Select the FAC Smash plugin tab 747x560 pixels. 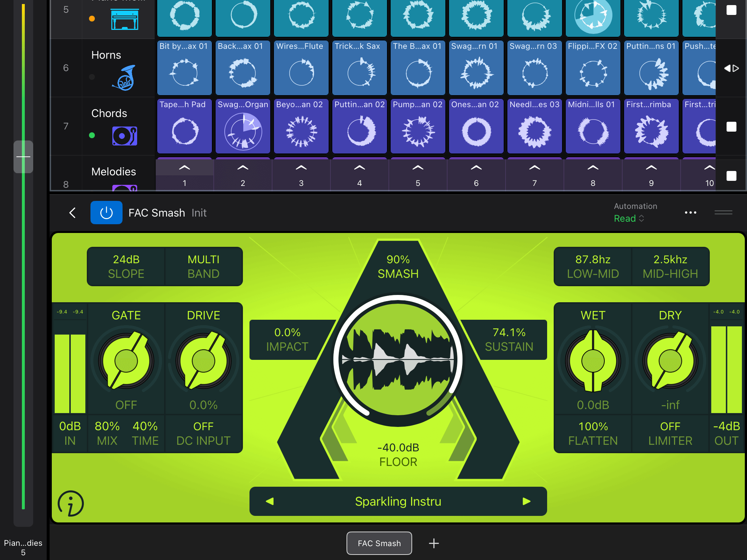(379, 543)
